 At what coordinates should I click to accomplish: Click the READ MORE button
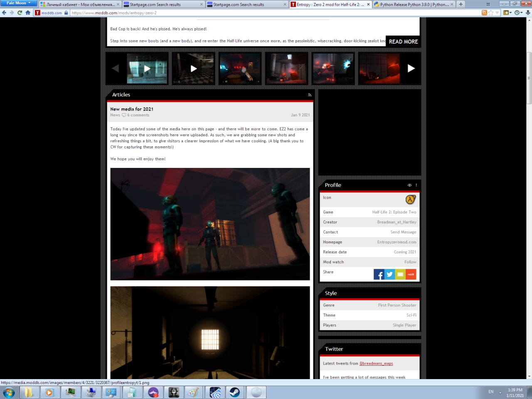point(403,42)
